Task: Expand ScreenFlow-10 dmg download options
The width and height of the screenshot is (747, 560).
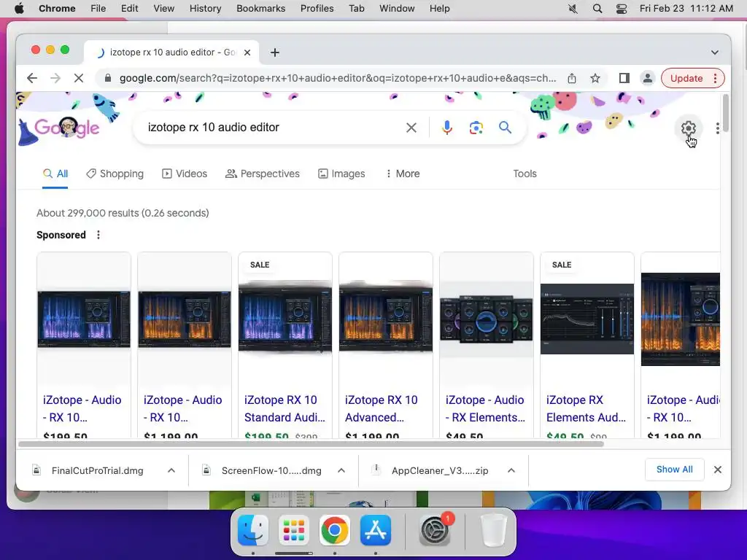Action: coord(341,470)
